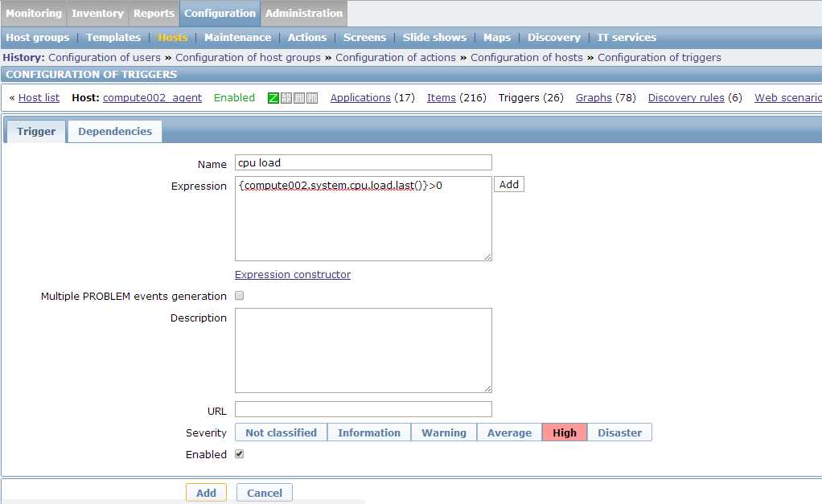This screenshot has width=822, height=504.
Task: Open Triggers (26) in the host bar
Action: point(531,98)
